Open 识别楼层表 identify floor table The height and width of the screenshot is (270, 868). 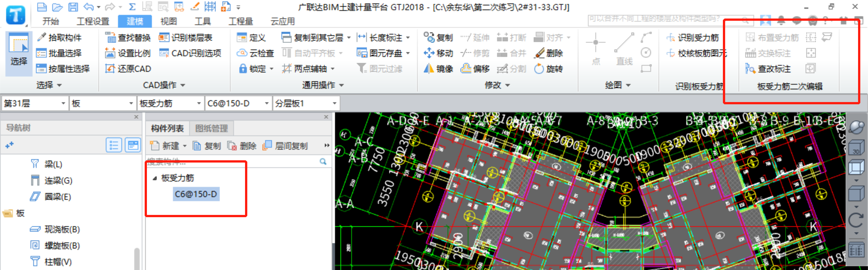(185, 37)
